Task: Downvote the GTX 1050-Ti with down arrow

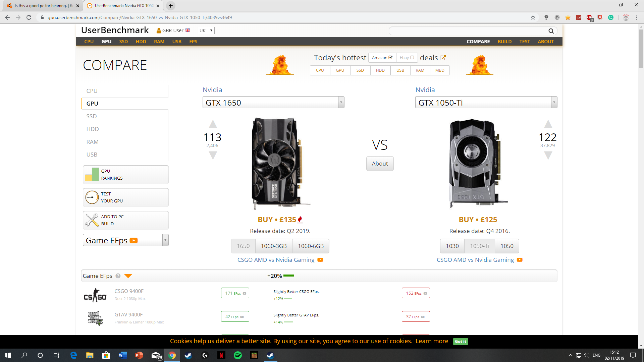Action: (x=548, y=155)
